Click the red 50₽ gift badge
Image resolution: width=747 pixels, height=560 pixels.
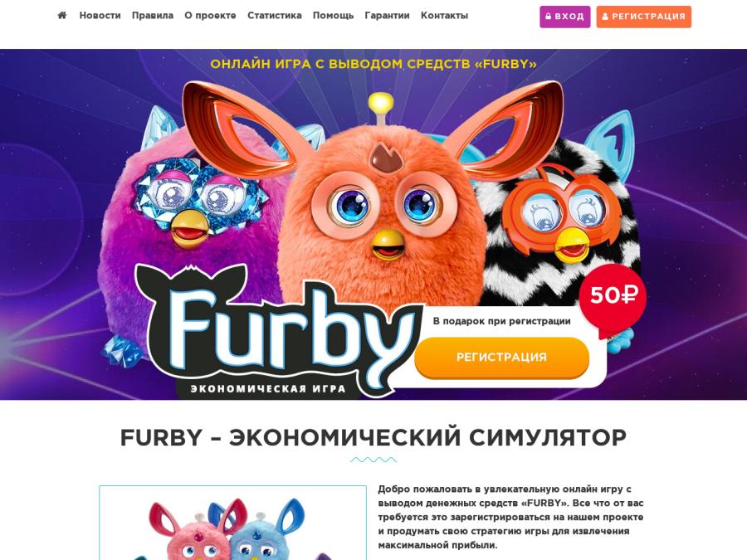tap(613, 295)
